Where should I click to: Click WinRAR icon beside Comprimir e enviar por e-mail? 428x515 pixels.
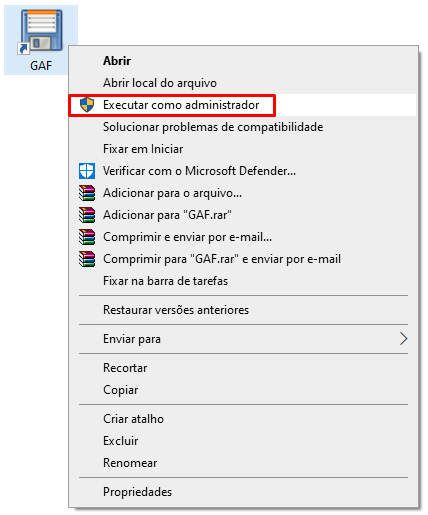coord(87,237)
